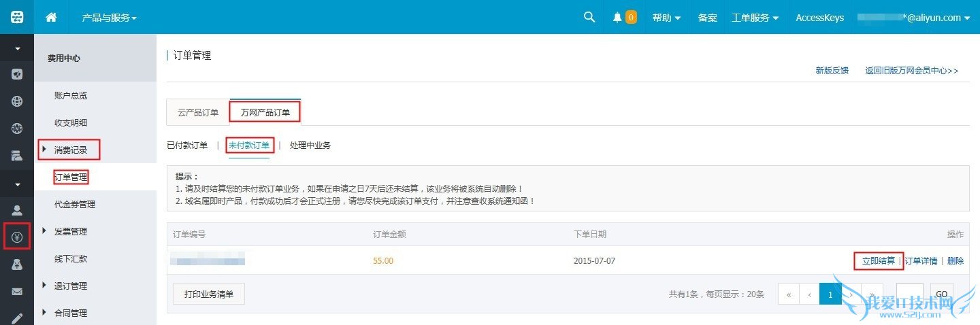Expand 消费记录 in side menu
Image resolution: width=980 pixels, height=325 pixels.
71,150
